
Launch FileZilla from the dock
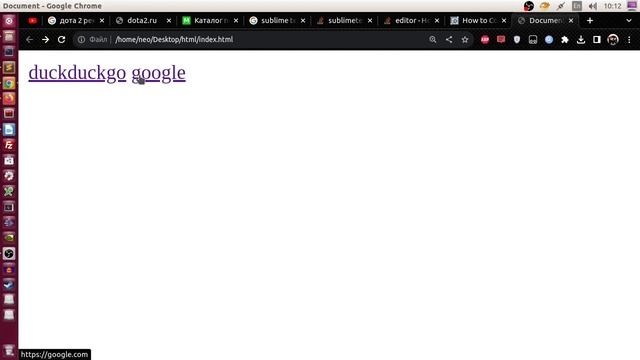9,145
